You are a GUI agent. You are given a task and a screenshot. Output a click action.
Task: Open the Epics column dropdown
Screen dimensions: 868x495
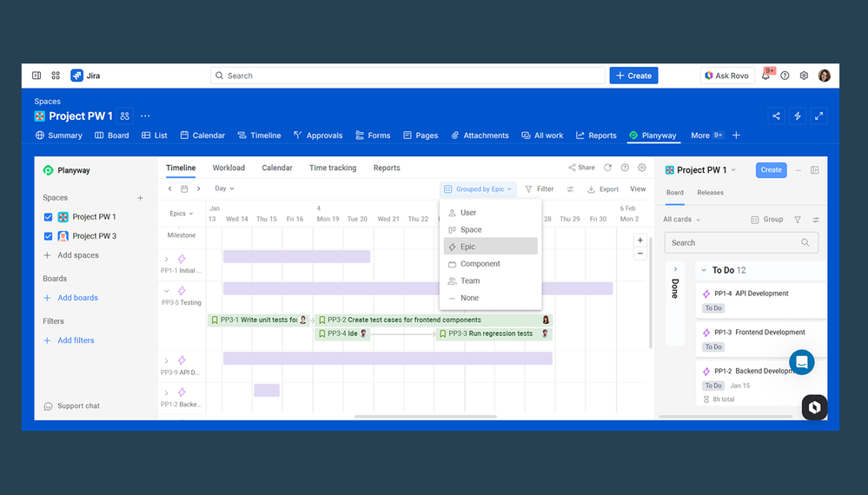pyautogui.click(x=181, y=214)
